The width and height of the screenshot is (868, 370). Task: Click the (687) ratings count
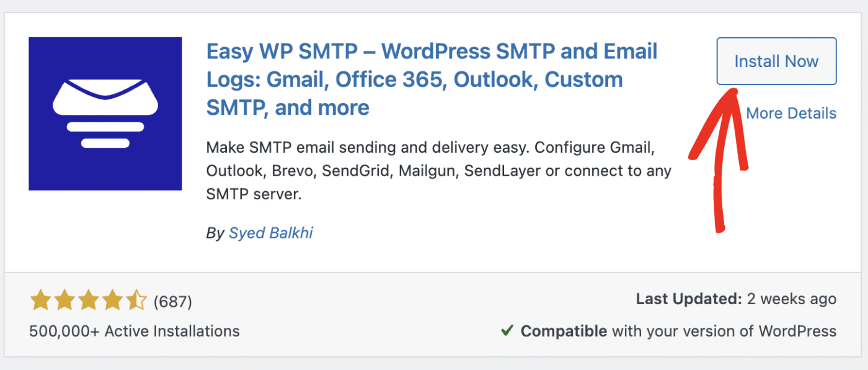pyautogui.click(x=172, y=302)
